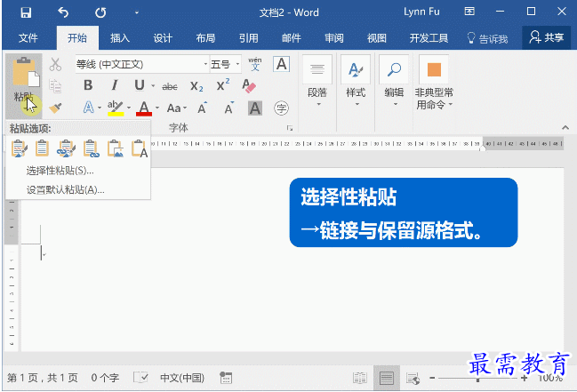577x392 pixels.
Task: Click the Ribbon Display Options icon
Action: tap(469, 12)
